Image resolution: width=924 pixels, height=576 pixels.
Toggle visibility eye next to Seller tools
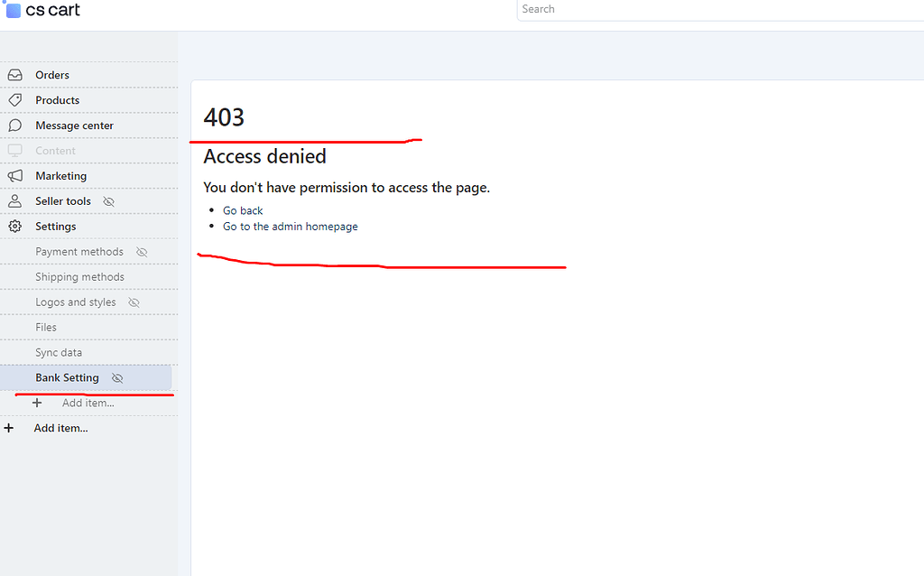coord(107,201)
